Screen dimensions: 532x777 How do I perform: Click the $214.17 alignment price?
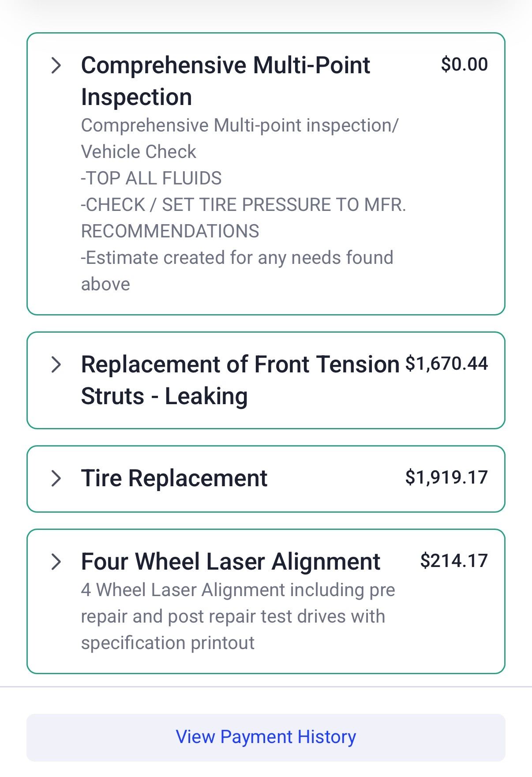(454, 561)
